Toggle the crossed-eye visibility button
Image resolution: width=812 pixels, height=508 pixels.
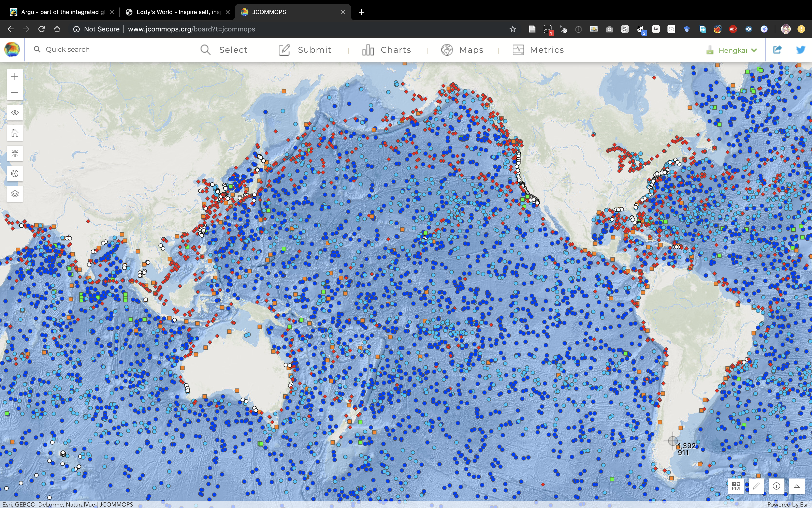15,113
